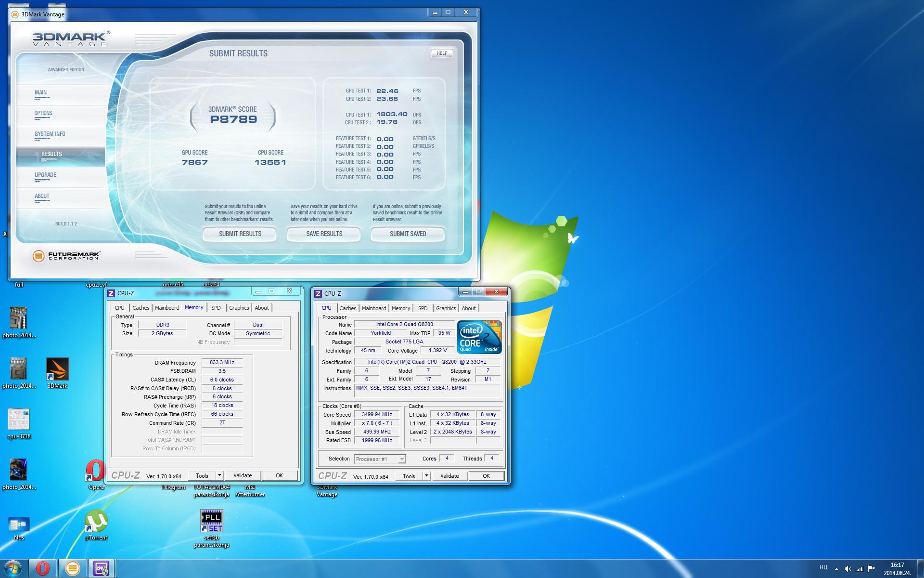
Task: Open the clock showing 16:17
Action: tap(898, 569)
